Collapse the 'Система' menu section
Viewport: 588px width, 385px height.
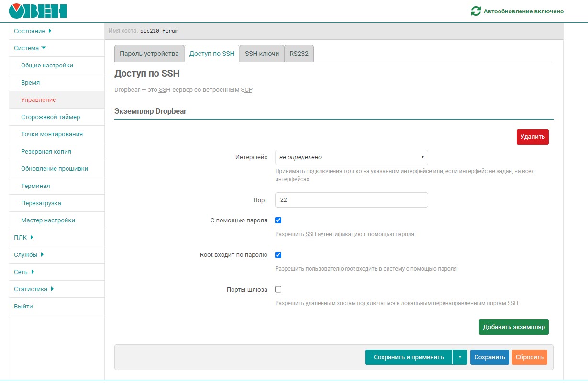click(30, 48)
